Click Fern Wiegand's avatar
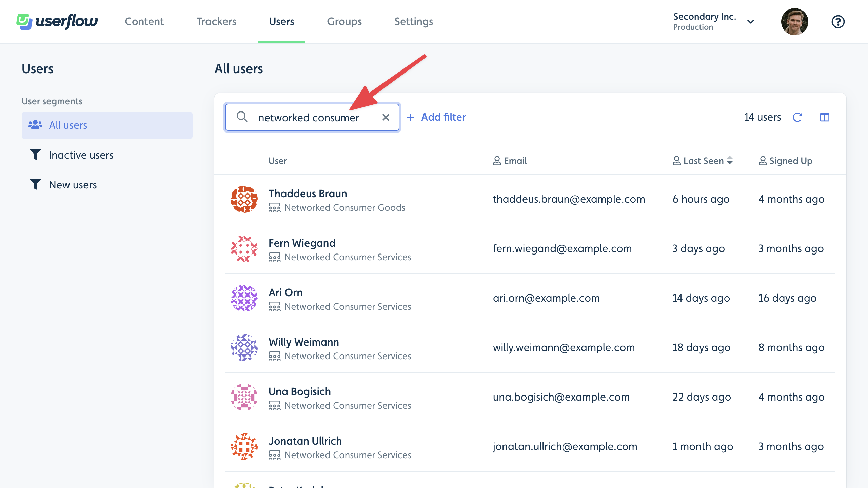This screenshot has width=868, height=488. point(244,249)
